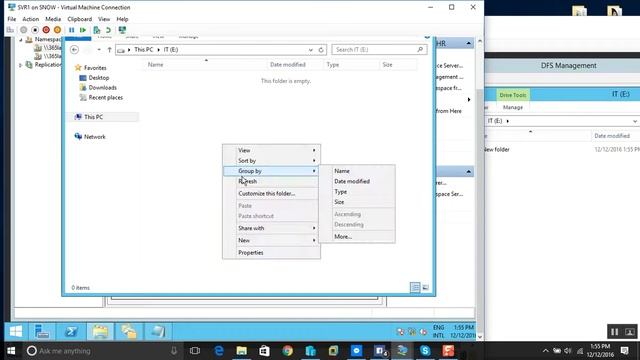Choose Refresh from context menu

pos(271,181)
